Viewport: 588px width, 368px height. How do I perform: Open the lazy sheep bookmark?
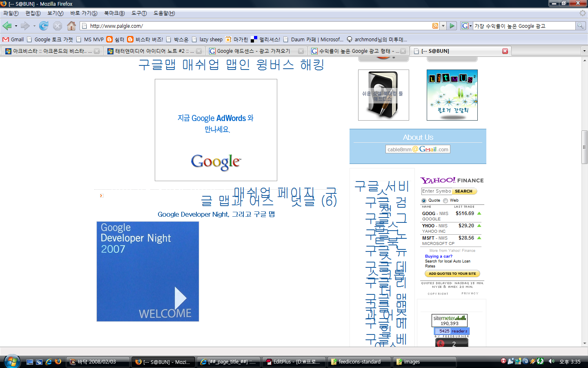(207, 40)
